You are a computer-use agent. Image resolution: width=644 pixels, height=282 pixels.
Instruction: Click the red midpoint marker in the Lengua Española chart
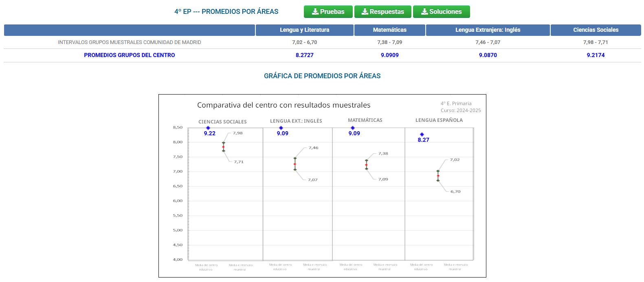tap(438, 176)
